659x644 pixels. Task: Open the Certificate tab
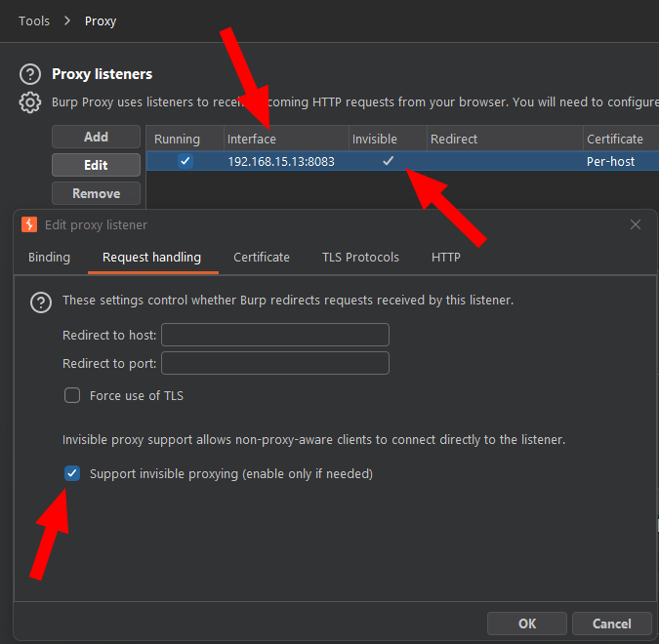tap(262, 257)
